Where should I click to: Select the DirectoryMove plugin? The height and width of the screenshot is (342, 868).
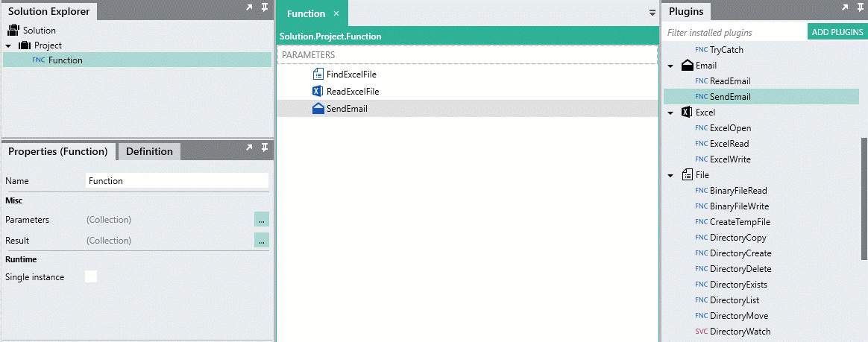click(x=738, y=316)
